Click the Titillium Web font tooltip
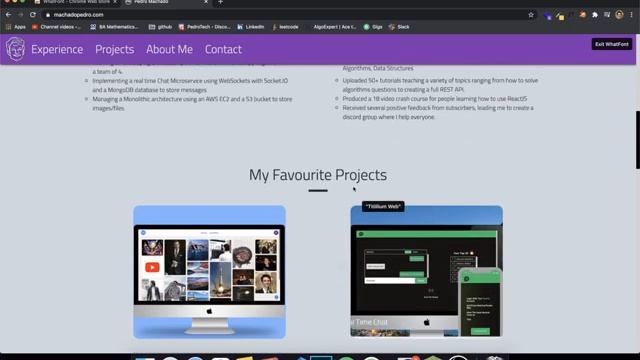The width and height of the screenshot is (640, 360). click(x=383, y=207)
